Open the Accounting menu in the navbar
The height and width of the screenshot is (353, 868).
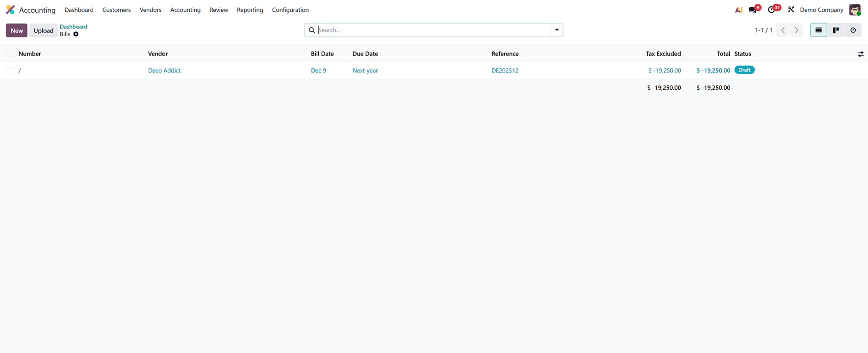pos(185,10)
